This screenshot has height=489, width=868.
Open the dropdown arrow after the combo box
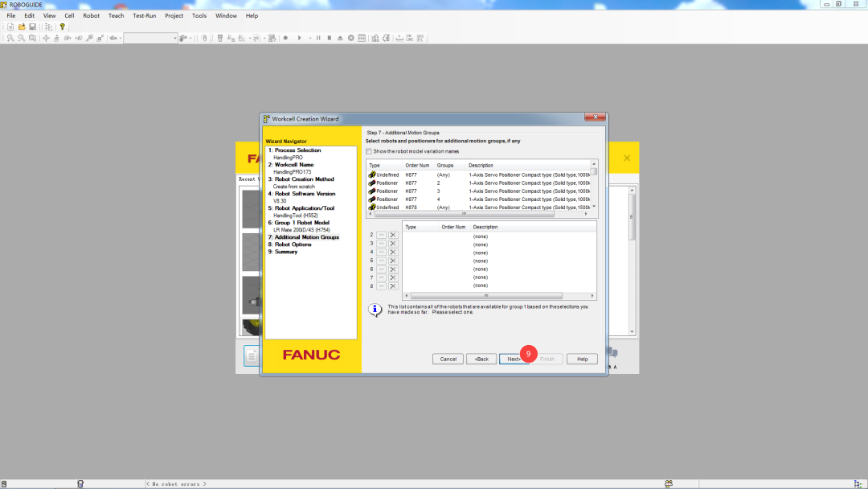(x=190, y=39)
